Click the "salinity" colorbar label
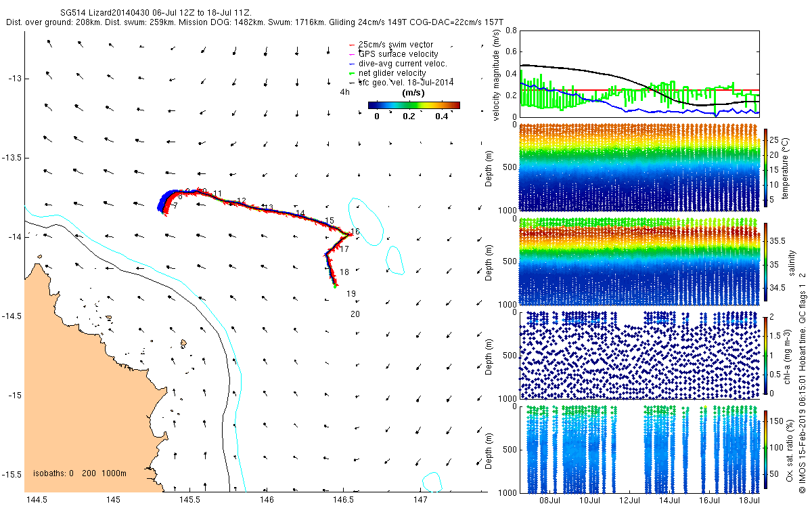 pos(791,263)
